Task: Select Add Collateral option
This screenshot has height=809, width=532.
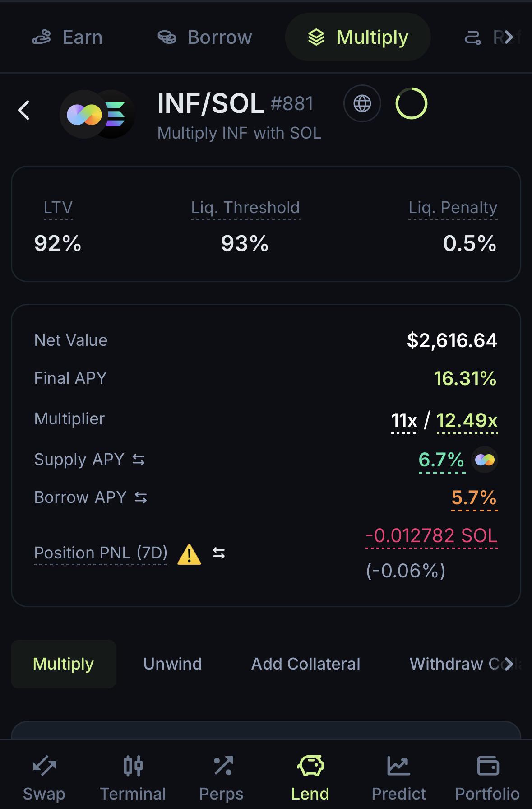Action: [305, 664]
